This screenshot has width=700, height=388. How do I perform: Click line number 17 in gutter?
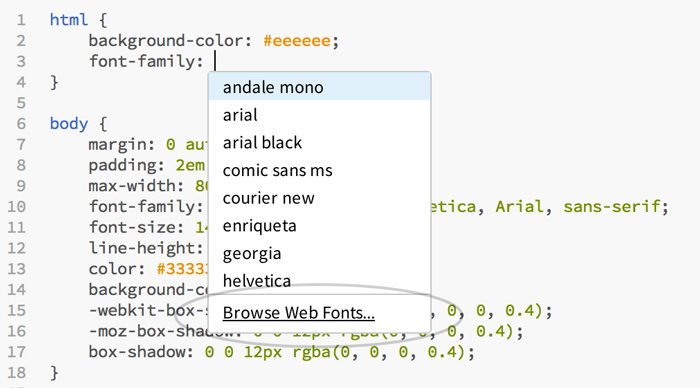(17, 351)
